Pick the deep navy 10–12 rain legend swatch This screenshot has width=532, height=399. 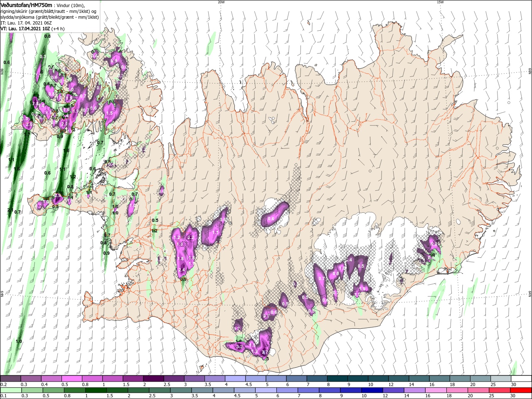(372, 390)
